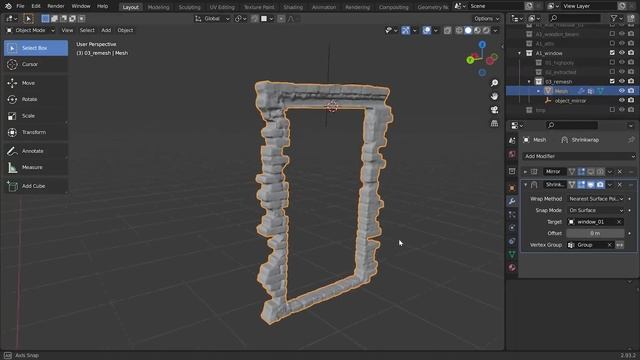
Task: Switch to the Sculpting workspace tab
Action: tap(189, 7)
